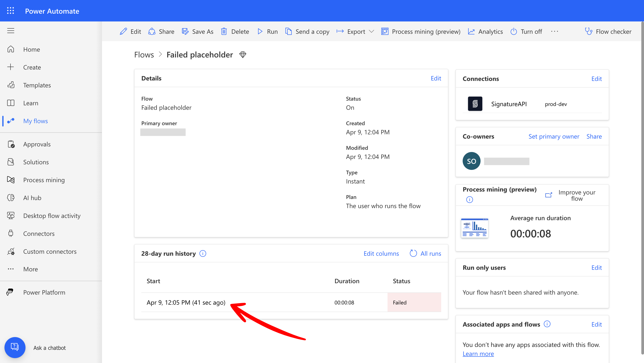
Task: Click Associated apps and flows info icon
Action: point(547,324)
